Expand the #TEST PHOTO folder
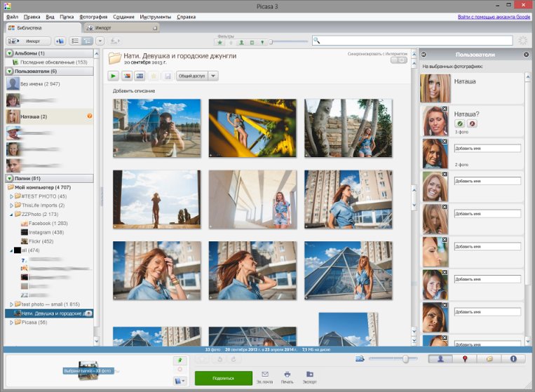The height and width of the screenshot is (392, 535). 11,196
